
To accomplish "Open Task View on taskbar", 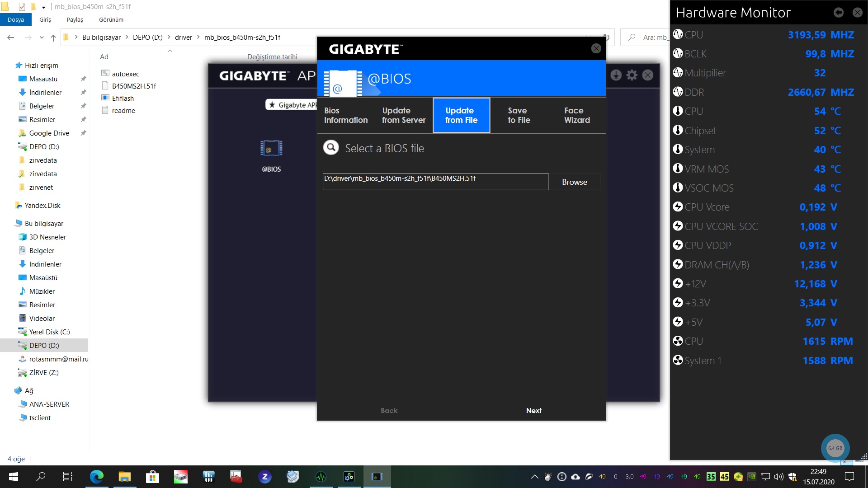I will point(68,476).
